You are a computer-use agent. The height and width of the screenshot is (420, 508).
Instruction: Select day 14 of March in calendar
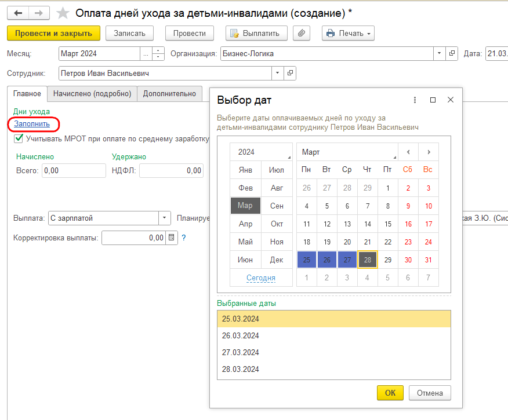[x=368, y=224]
